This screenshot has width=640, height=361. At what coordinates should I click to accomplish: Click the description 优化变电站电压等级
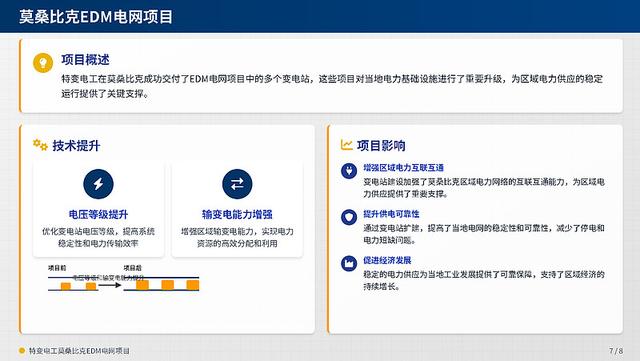tap(98, 237)
